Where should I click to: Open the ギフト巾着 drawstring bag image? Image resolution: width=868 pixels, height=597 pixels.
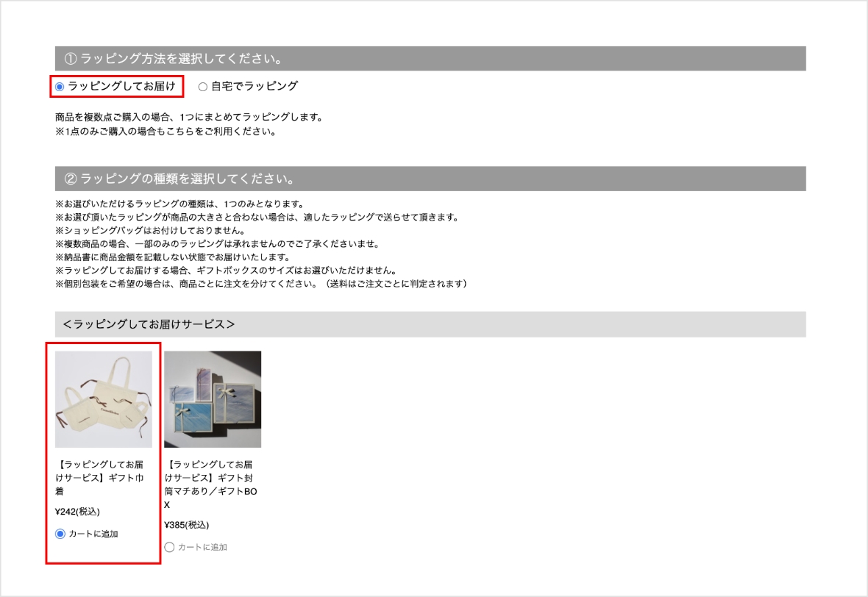coord(104,399)
